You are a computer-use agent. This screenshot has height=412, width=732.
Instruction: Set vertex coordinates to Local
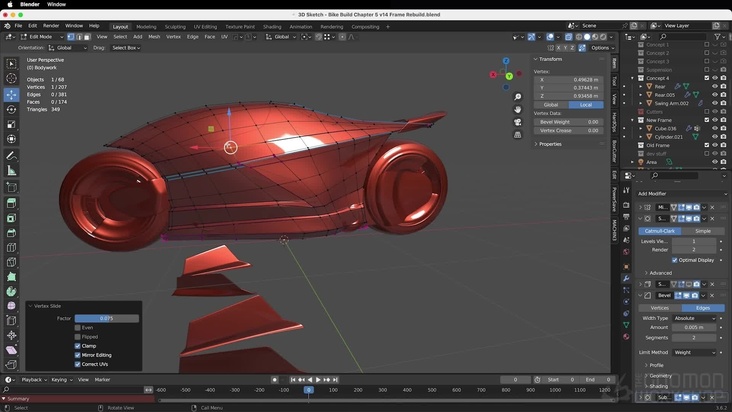(x=586, y=105)
